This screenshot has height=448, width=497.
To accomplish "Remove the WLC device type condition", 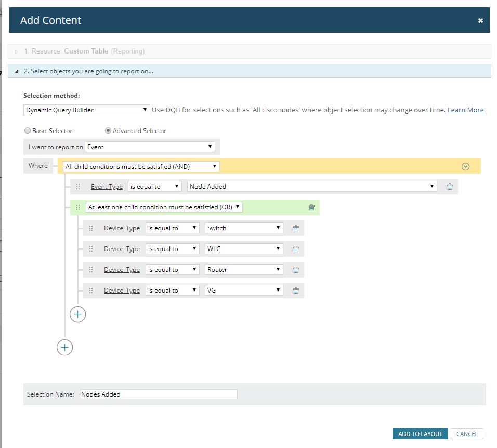I will click(296, 249).
